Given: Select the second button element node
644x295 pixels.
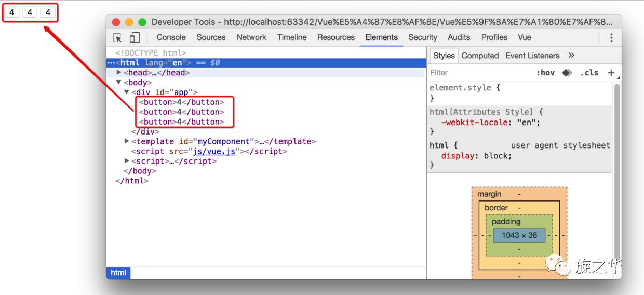Looking at the screenshot, I should coord(182,112).
